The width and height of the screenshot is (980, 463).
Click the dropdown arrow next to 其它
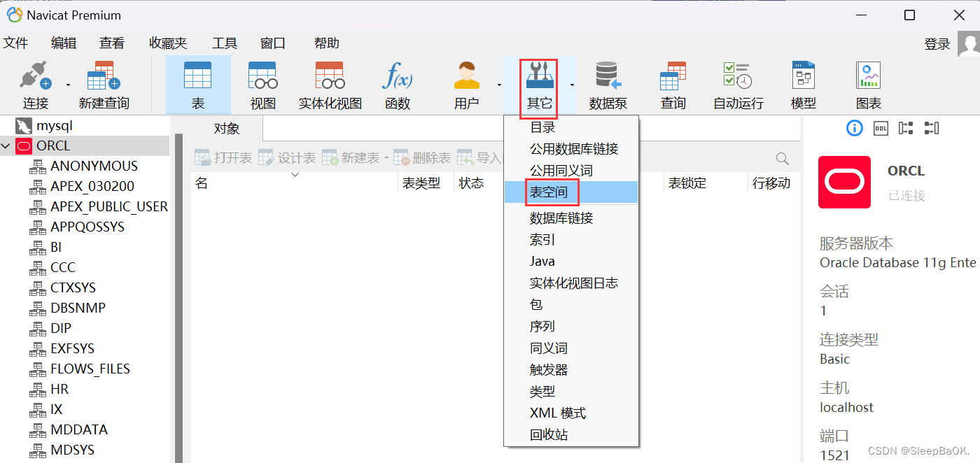(572, 85)
